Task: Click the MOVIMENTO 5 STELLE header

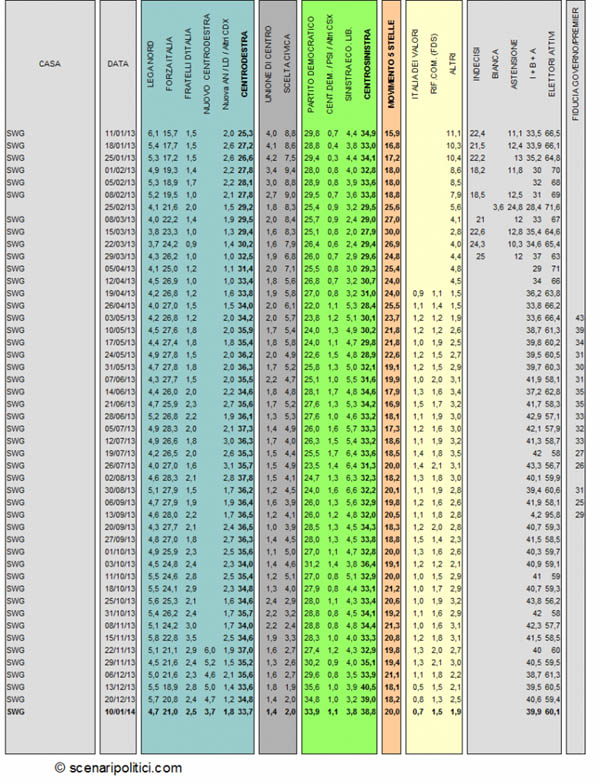Action: tap(391, 64)
